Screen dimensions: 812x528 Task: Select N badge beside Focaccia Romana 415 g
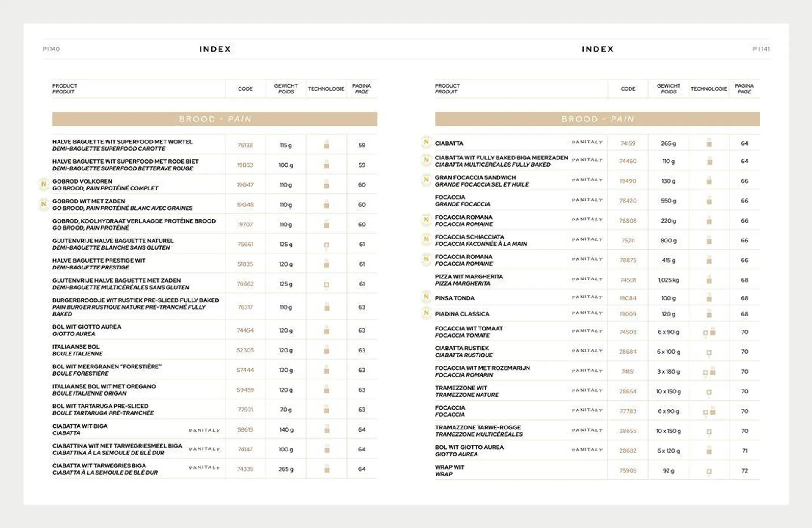pyautogui.click(x=426, y=259)
